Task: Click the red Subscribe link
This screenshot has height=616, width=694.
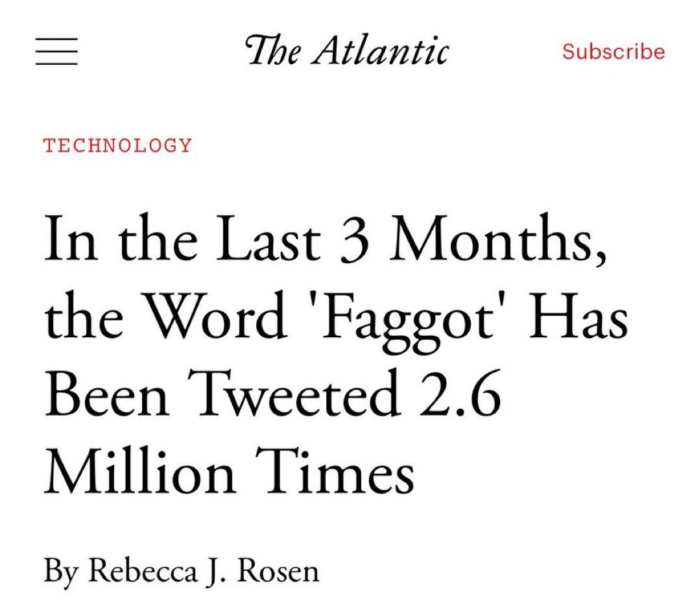Action: coord(614,51)
